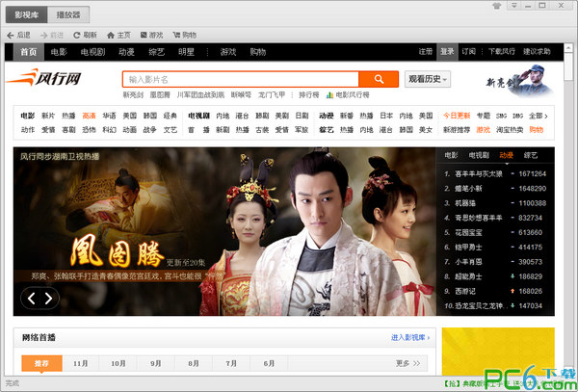
Task: Open the 新亮剑 soldier promo image
Action: point(521,81)
